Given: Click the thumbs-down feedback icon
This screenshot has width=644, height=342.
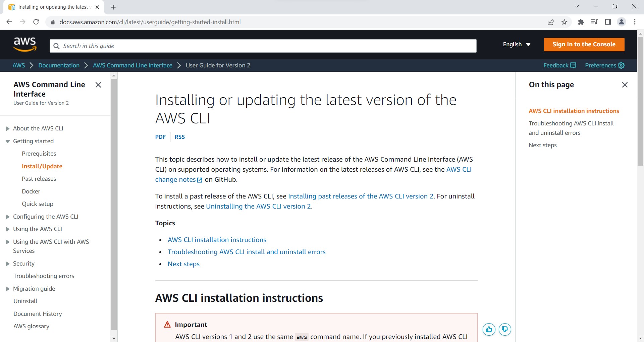Looking at the screenshot, I should tap(505, 329).
